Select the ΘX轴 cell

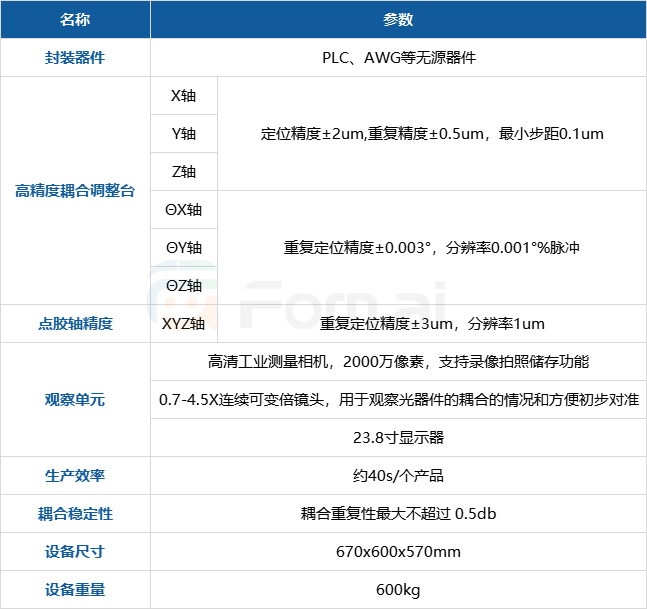click(183, 209)
